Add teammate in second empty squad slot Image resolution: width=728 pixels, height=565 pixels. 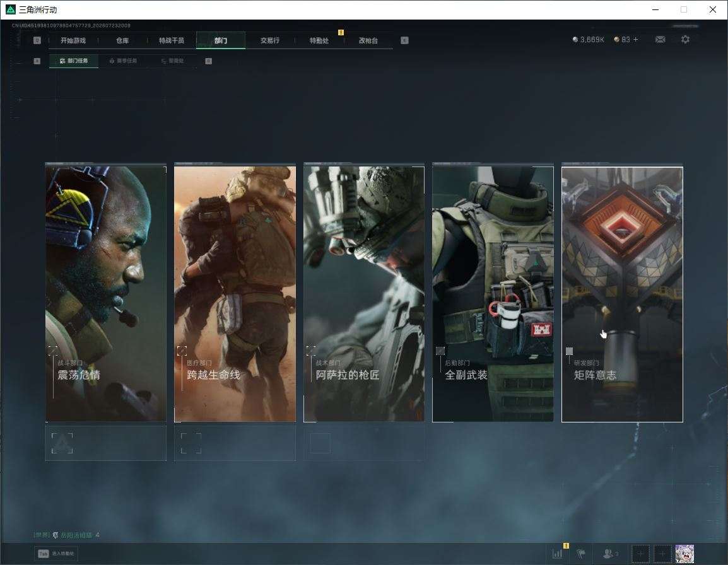coord(662,554)
